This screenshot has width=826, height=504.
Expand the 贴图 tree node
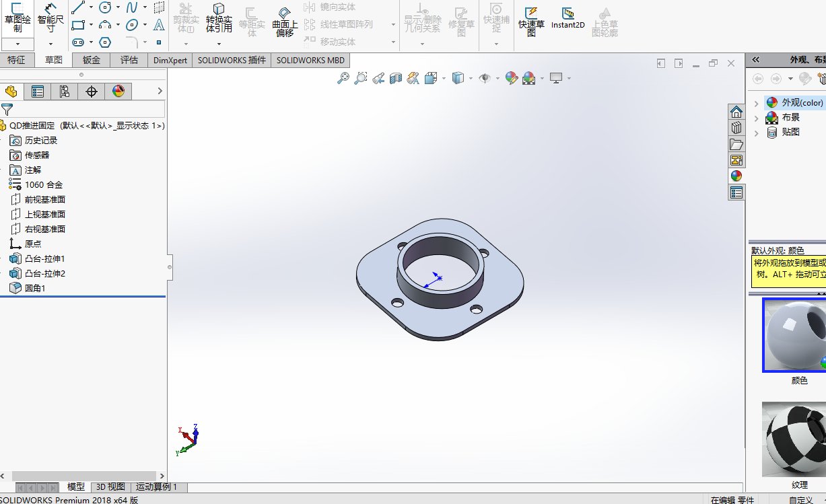point(757,133)
